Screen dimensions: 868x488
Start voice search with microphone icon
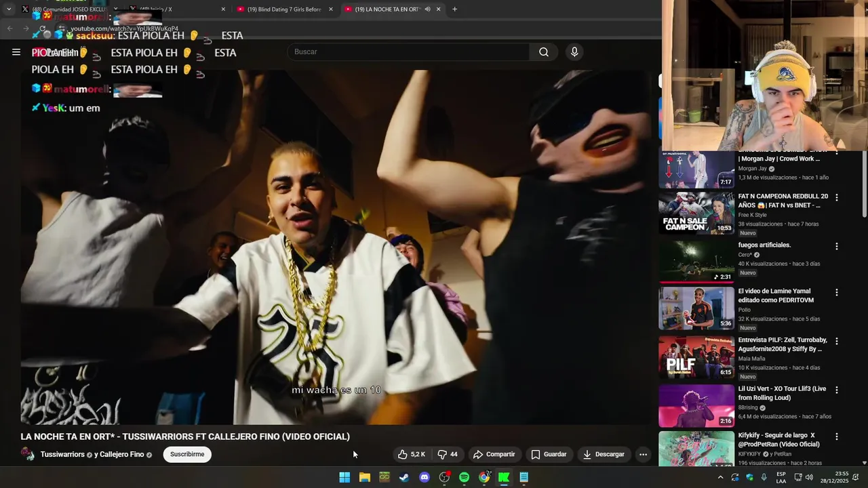coord(574,52)
